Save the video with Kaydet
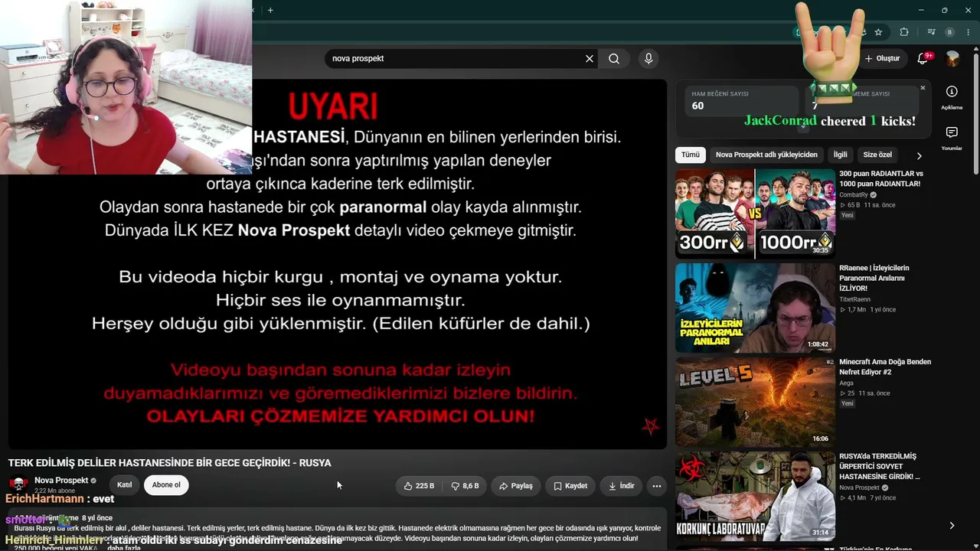980x551 pixels. [570, 486]
